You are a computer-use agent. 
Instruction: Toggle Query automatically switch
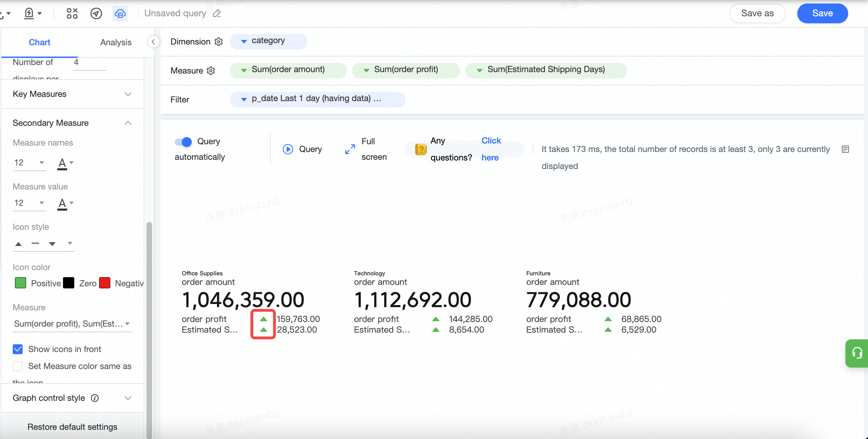pos(183,142)
